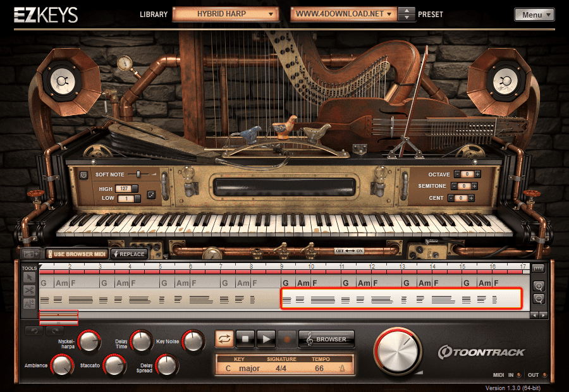
Task: Click the Key Noise knob
Action: (193, 341)
